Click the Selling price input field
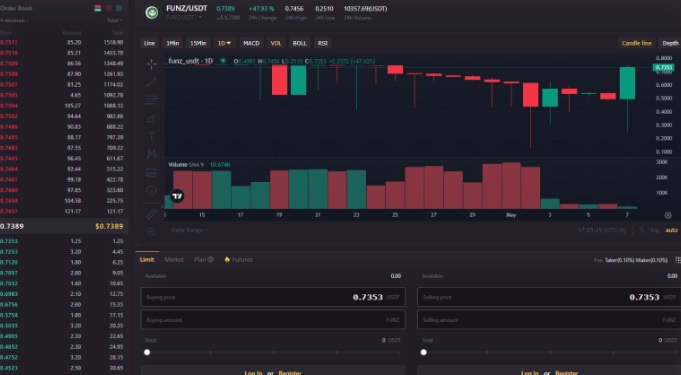 click(x=549, y=297)
